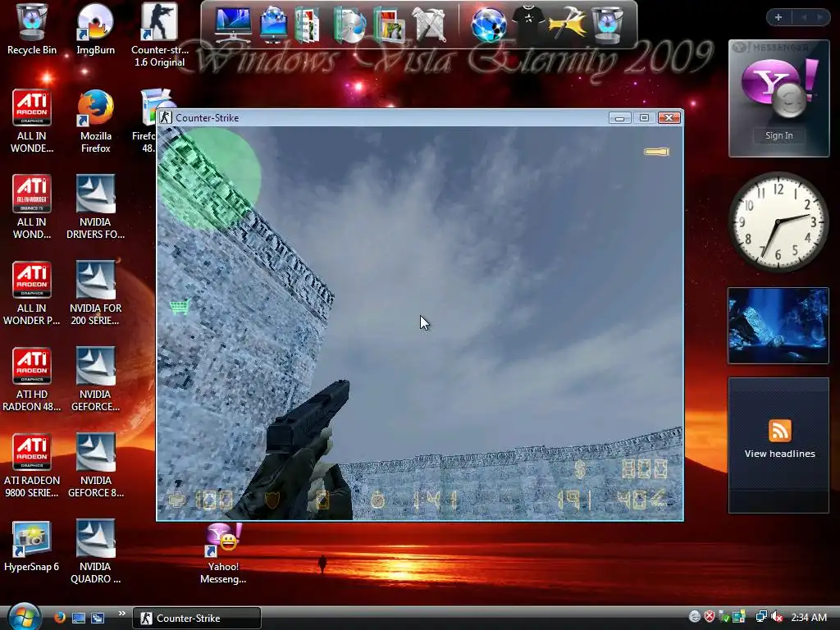Click the taskbar clock showing 2:34 AM
840x630 pixels.
[x=809, y=617]
